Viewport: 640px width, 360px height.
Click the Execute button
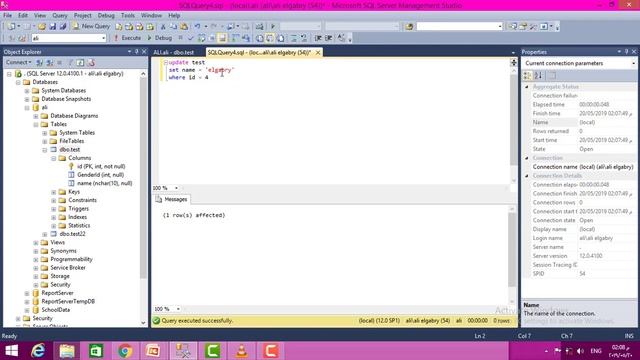point(127,38)
